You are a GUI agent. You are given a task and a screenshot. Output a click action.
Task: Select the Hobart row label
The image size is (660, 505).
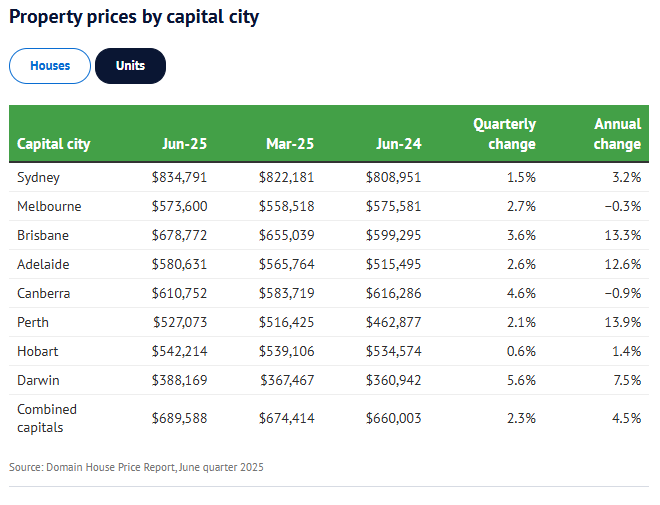(38, 351)
